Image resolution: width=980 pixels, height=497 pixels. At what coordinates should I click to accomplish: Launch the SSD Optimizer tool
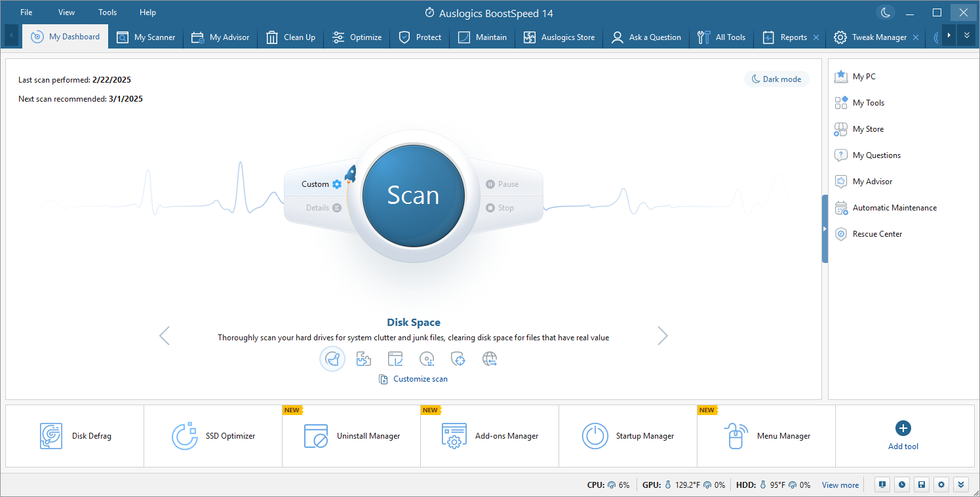[213, 436]
